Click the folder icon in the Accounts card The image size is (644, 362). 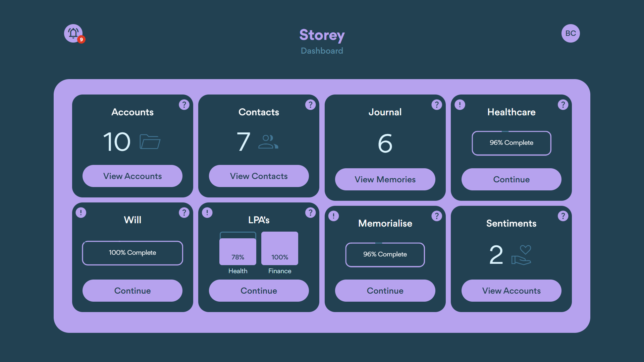(x=150, y=142)
